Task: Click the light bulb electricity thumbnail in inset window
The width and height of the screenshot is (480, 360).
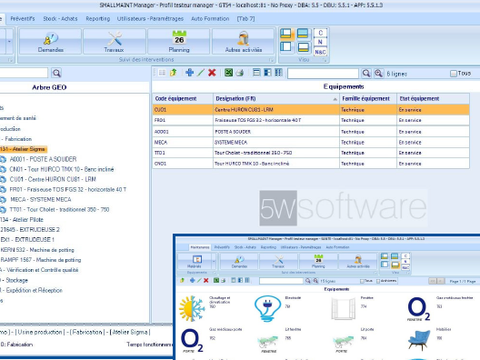Action: tap(267, 308)
